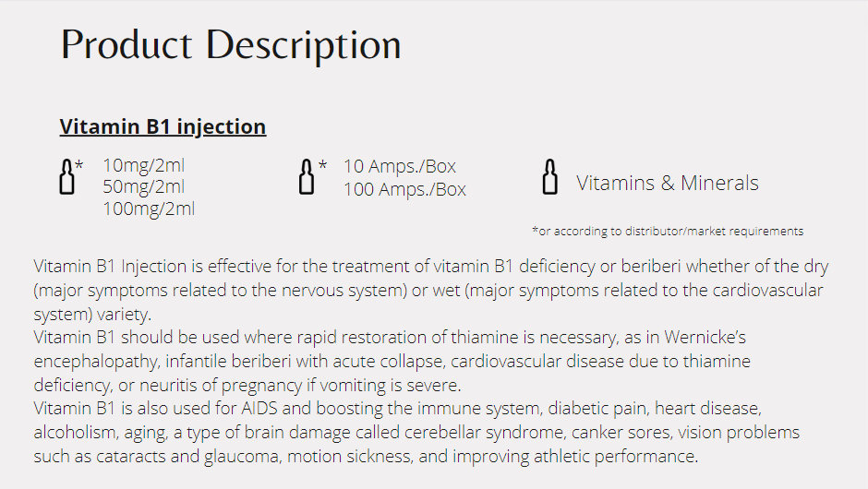Screen dimensions: 868x489
Task: Select the 100mg/2ml dosage option
Action: [x=148, y=209]
